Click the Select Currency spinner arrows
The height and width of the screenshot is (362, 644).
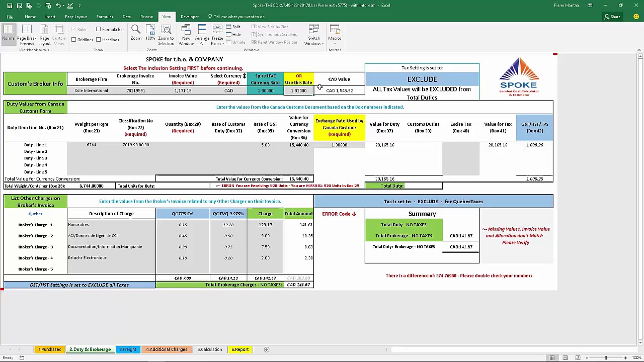245,76
